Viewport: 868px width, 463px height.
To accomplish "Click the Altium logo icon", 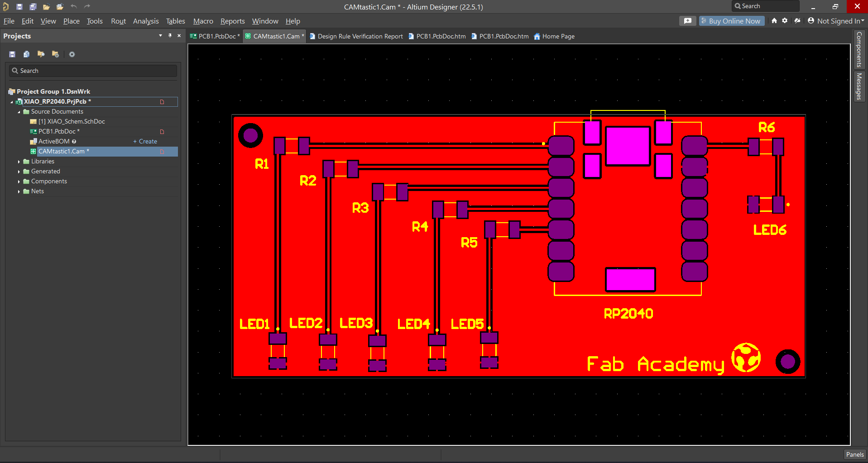I will (x=6, y=7).
